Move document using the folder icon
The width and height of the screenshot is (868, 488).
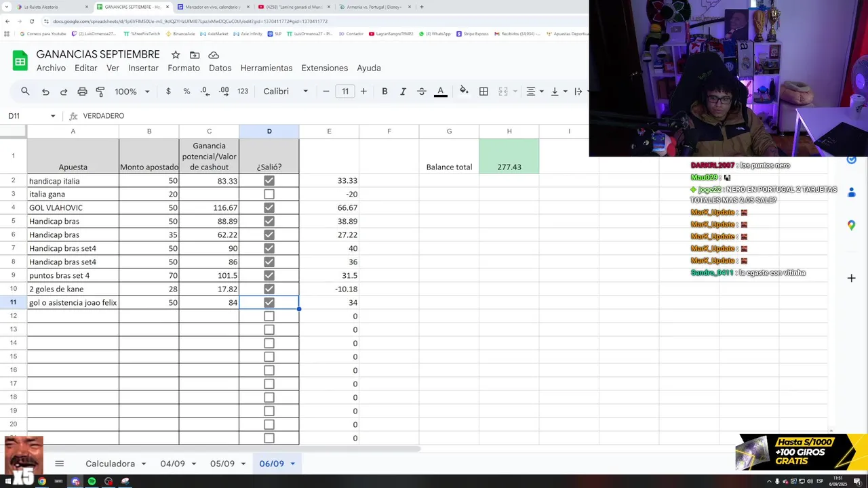pos(195,55)
